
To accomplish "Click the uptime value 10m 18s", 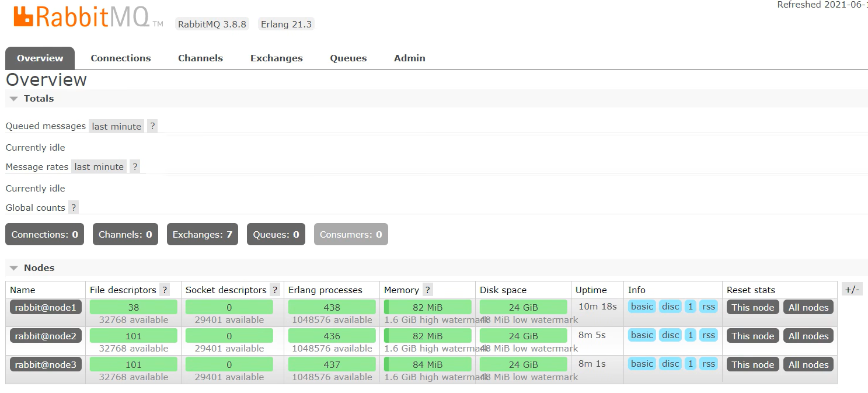I will 598,306.
